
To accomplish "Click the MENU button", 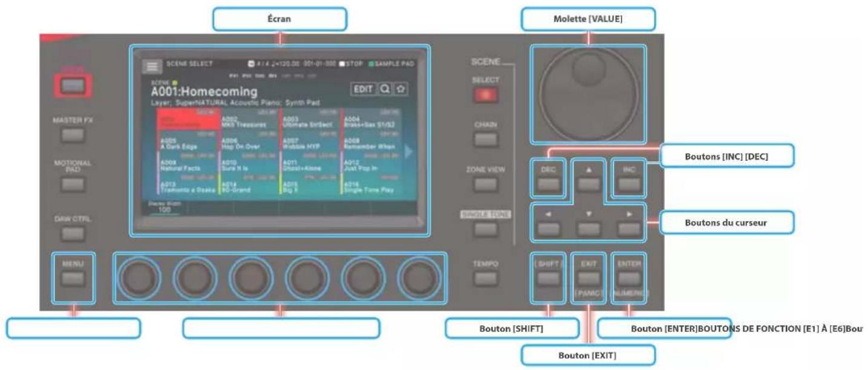I will [73, 278].
